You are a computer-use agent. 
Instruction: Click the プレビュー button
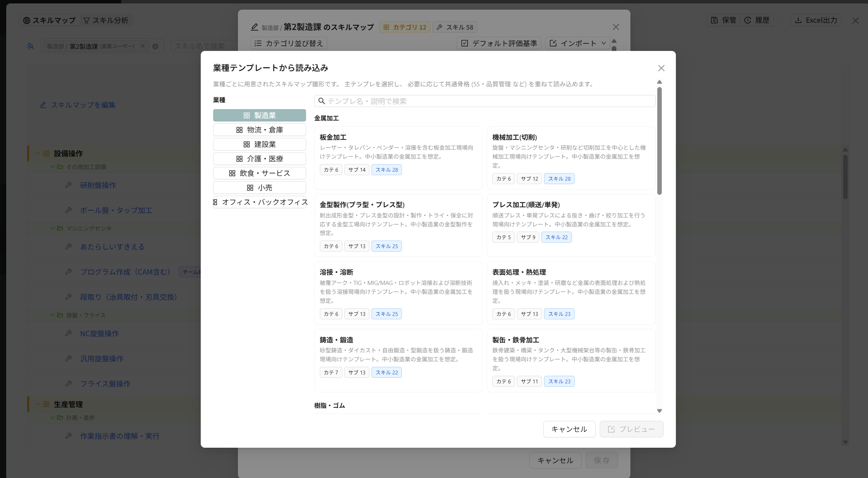pyautogui.click(x=631, y=429)
